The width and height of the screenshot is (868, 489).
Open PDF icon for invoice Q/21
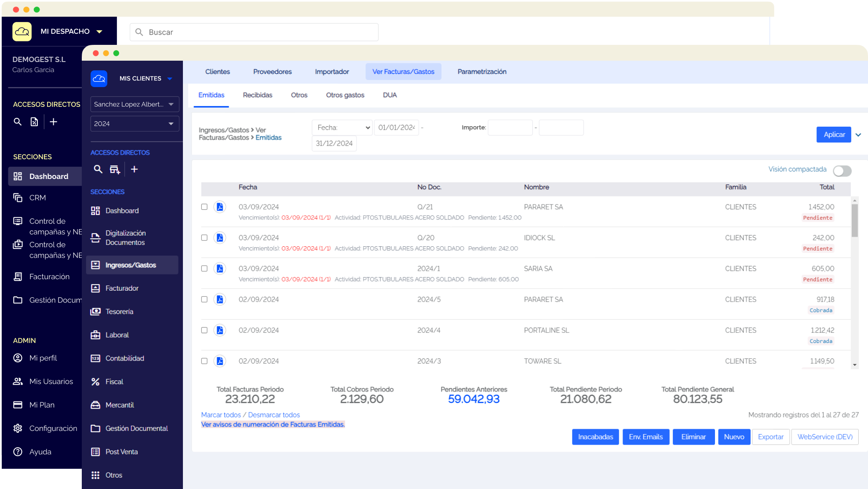tap(220, 207)
